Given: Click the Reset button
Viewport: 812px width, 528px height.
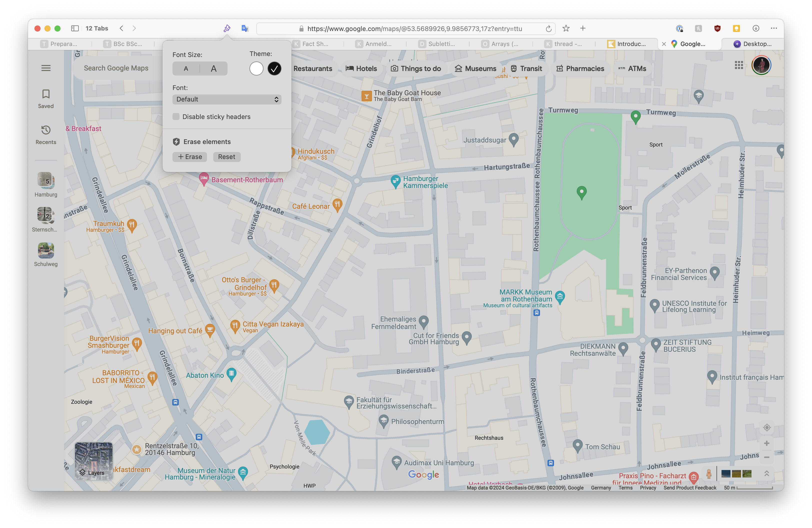Looking at the screenshot, I should [x=226, y=157].
